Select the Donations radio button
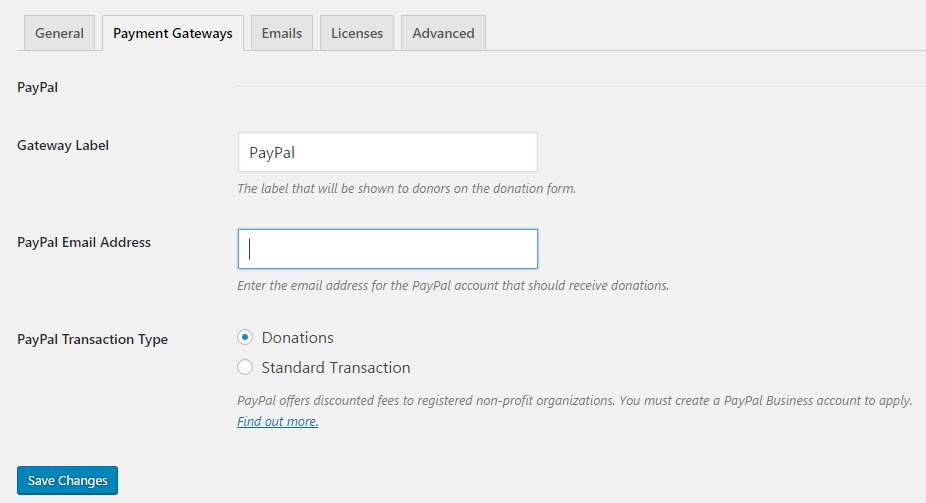926x503 pixels. click(x=245, y=338)
